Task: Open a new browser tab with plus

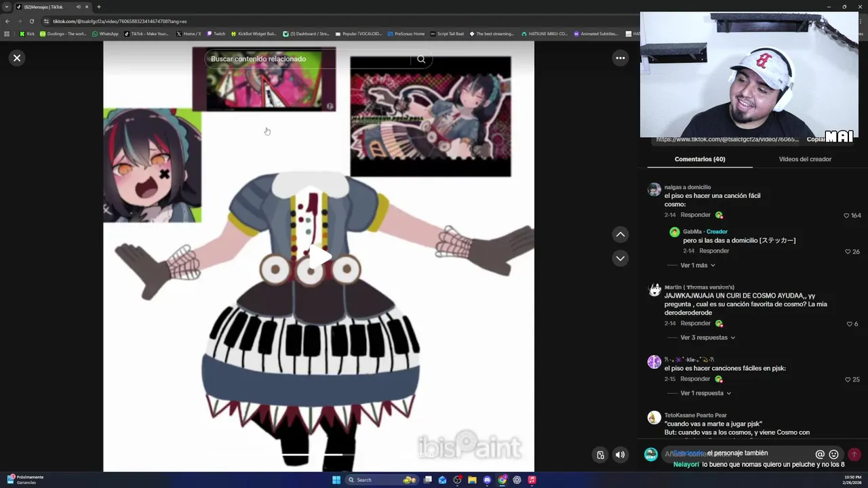Action: [x=98, y=7]
